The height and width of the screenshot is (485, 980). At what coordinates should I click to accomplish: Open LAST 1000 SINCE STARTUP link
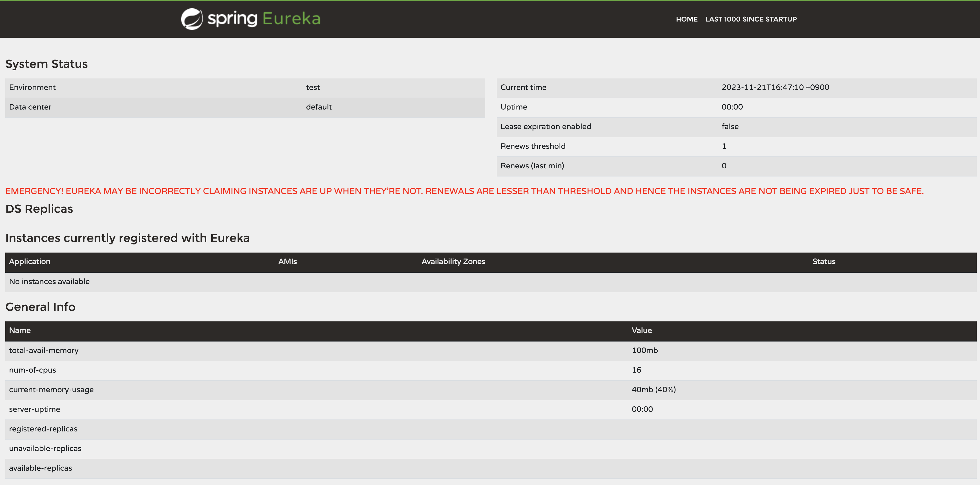click(751, 19)
